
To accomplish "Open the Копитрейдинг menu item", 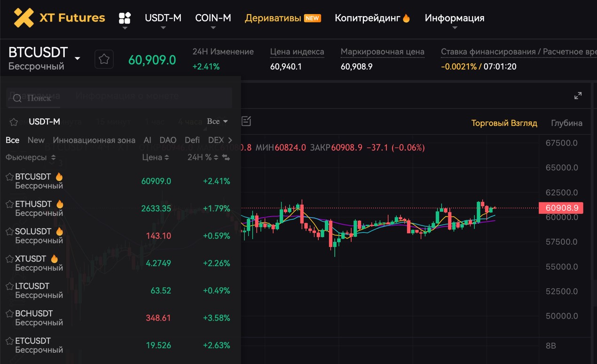I will point(368,18).
